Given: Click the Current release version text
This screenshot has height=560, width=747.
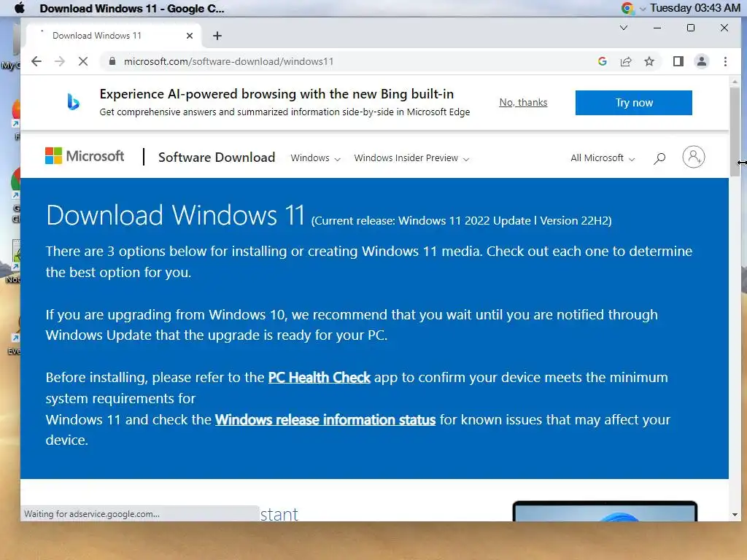Looking at the screenshot, I should 462,220.
